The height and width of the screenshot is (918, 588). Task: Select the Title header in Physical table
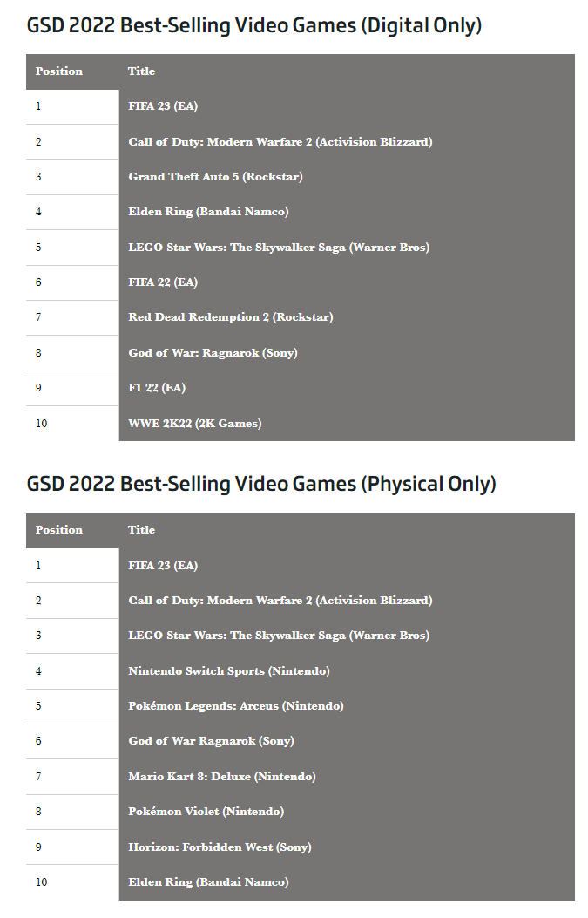(x=141, y=530)
